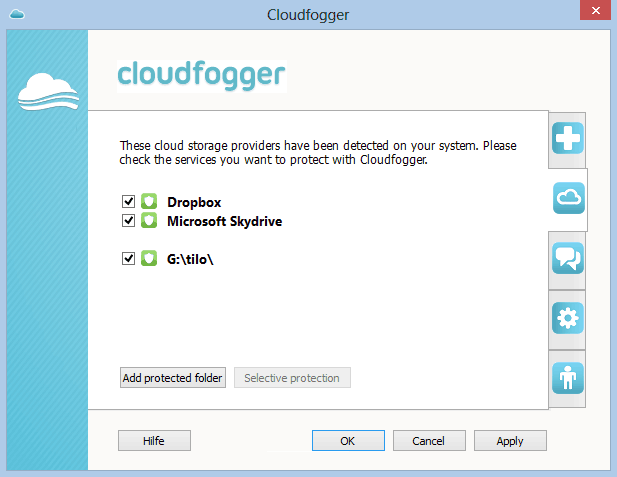Uncheck the Dropbox checkbox
617x477 pixels.
tap(127, 202)
